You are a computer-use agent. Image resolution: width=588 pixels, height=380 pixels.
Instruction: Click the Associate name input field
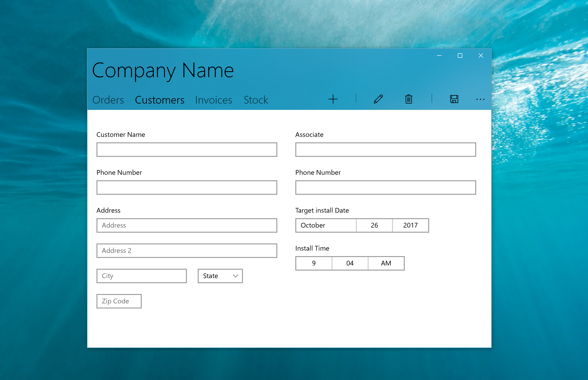[x=385, y=150]
